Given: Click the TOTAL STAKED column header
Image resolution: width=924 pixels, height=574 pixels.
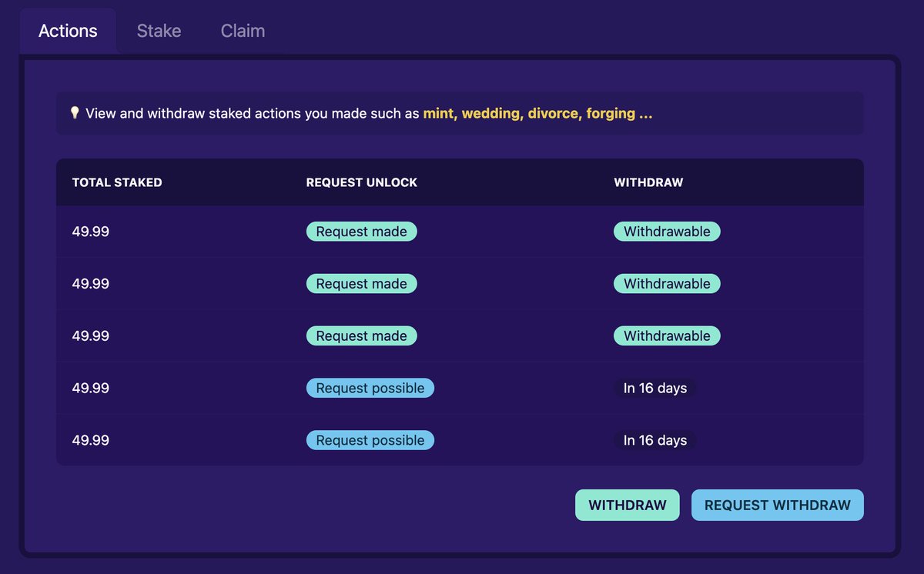Looking at the screenshot, I should [x=117, y=182].
